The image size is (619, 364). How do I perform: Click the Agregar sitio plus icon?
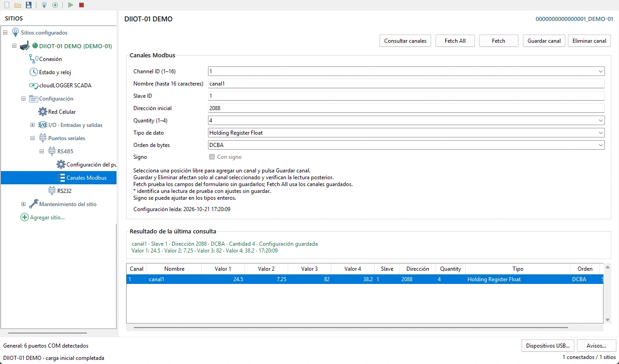click(x=25, y=217)
